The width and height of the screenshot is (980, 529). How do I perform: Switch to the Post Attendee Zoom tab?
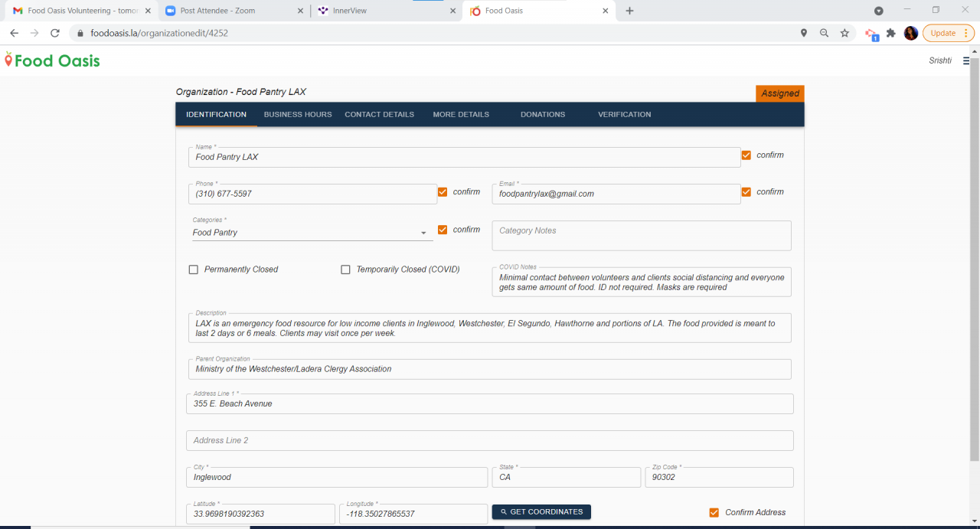click(x=234, y=11)
